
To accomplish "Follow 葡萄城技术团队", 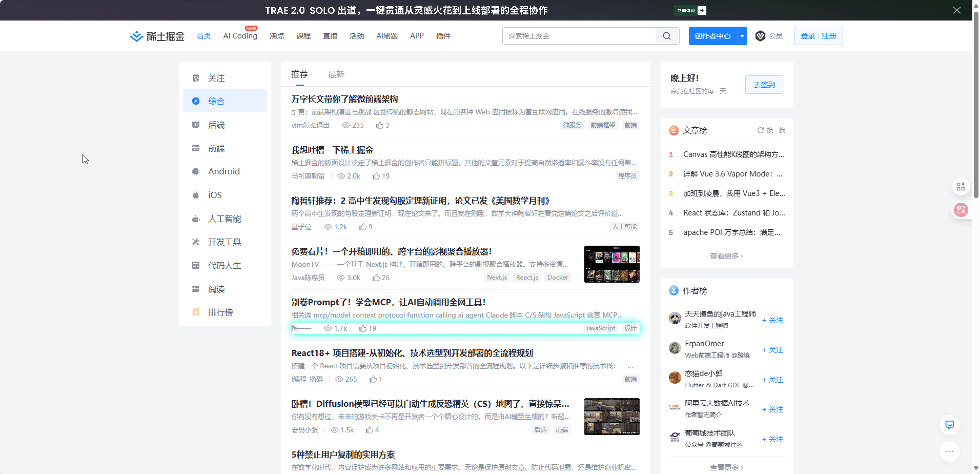I will point(772,439).
